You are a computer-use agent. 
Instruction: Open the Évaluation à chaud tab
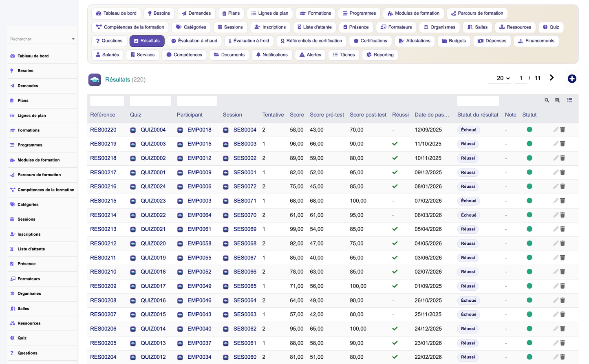point(194,41)
